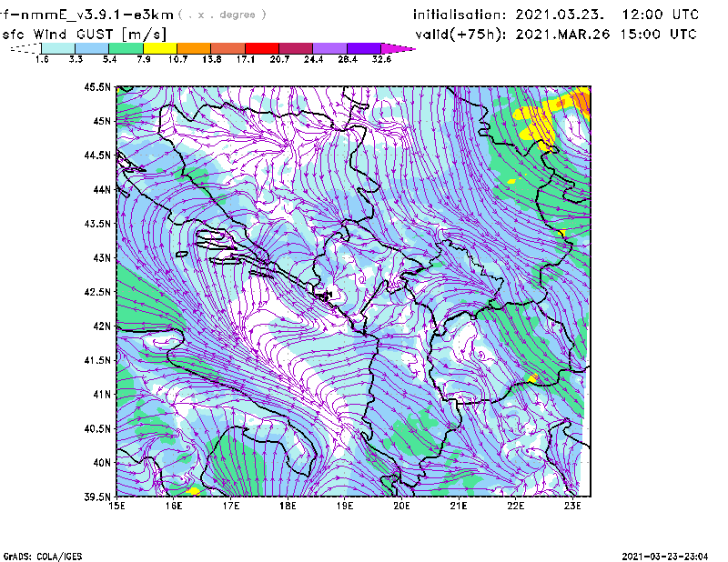Click the legend value 20.7
The image size is (728, 562).
point(279,59)
